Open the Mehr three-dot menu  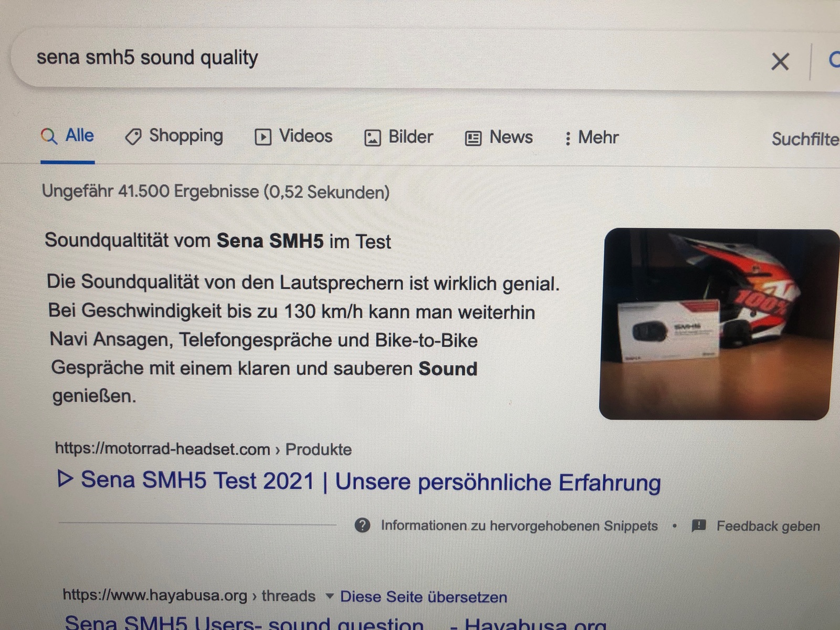[591, 138]
